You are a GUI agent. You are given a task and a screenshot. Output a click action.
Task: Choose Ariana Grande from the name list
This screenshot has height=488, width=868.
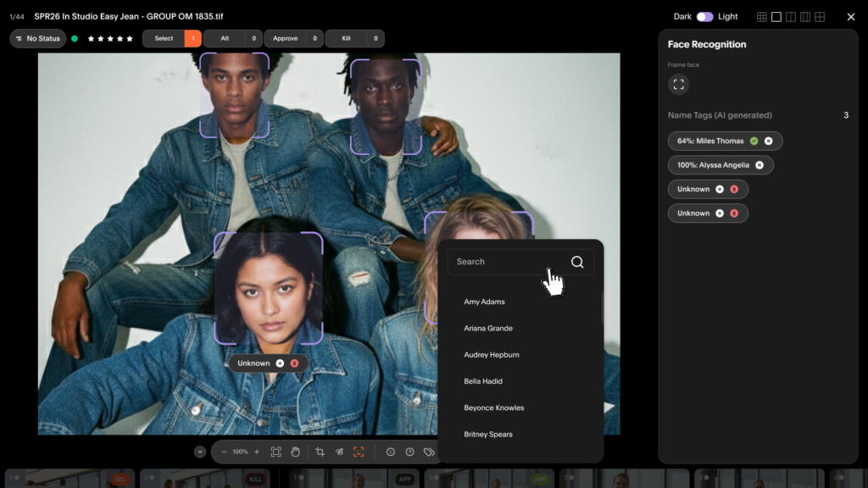pos(488,329)
